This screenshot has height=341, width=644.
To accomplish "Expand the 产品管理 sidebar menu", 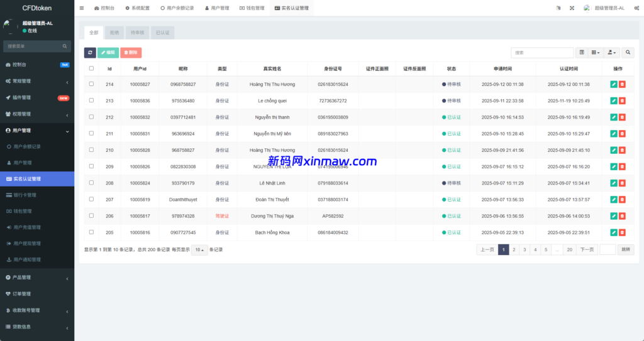I will tap(37, 278).
